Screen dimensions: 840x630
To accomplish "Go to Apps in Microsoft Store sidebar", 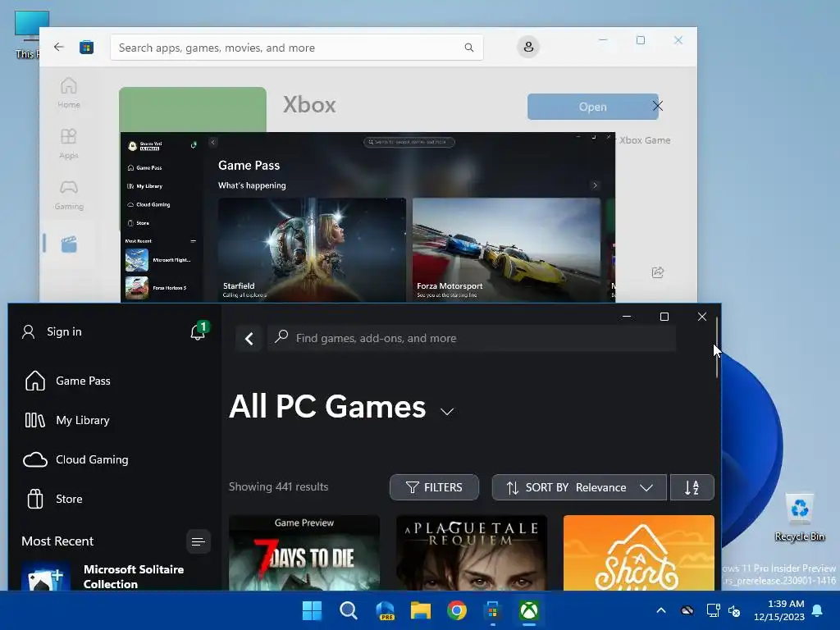I will 69,144.
